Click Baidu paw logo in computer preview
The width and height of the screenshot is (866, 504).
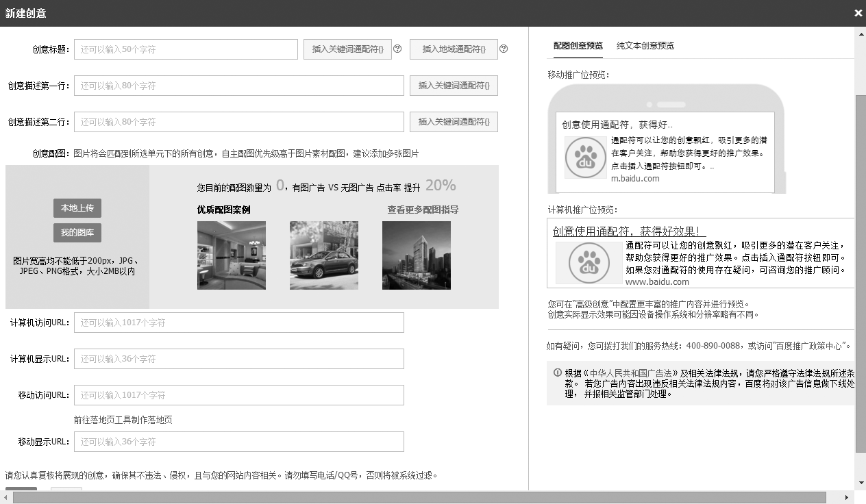[589, 263]
